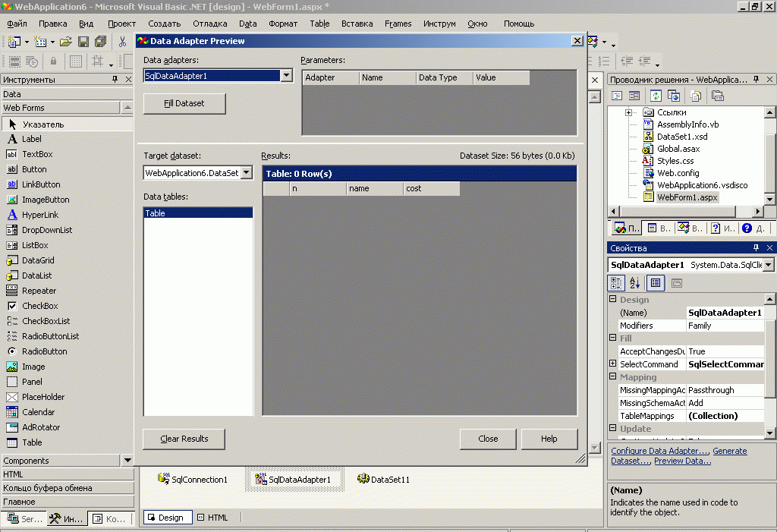The image size is (777, 532).
Task: Click the Save All toolbar icon
Action: [101, 42]
